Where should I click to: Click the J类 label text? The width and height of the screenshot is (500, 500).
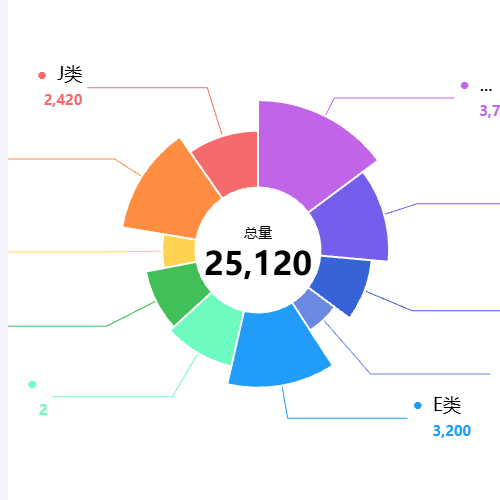[x=70, y=74]
